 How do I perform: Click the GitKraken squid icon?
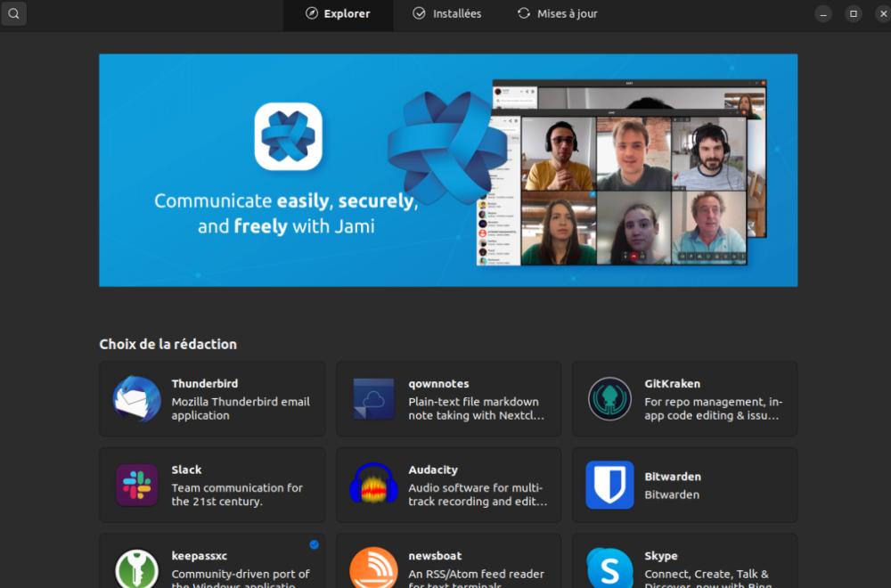point(609,399)
